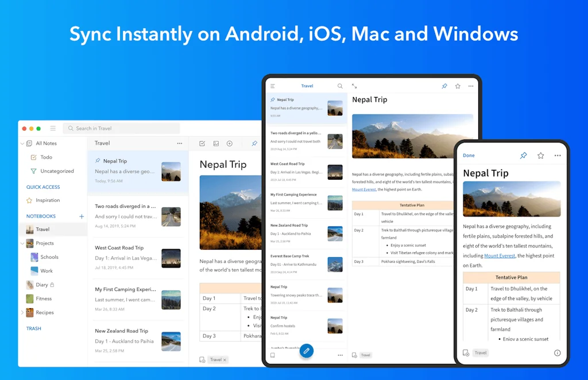Screen dimensions: 588x380
Task: Open the info icon on phone note
Action: pos(557,353)
